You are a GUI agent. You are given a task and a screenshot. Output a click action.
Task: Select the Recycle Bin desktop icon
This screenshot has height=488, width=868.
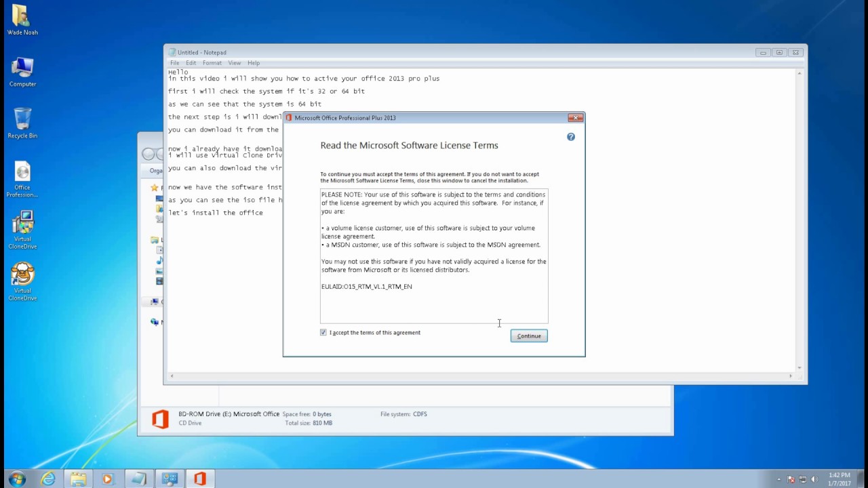[x=22, y=123]
